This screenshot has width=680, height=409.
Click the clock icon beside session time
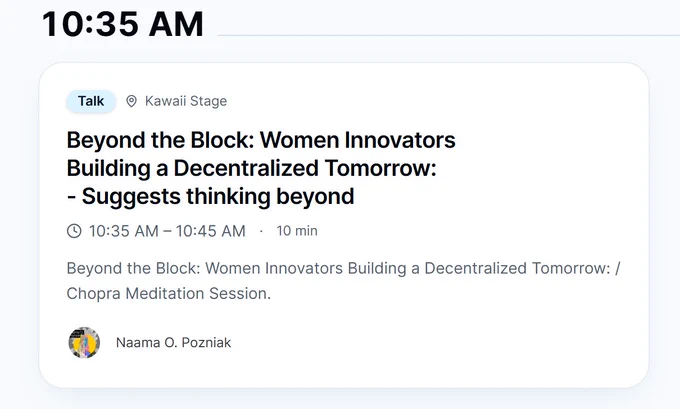[x=74, y=231]
